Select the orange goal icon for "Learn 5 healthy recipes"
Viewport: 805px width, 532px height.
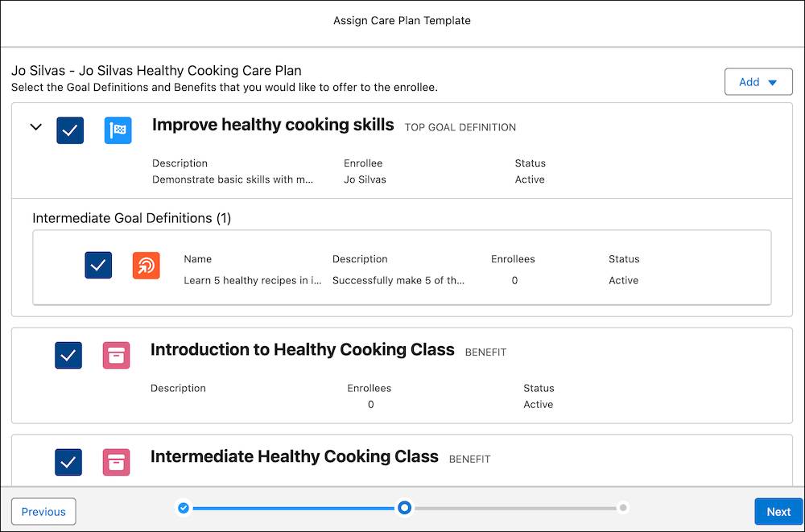tap(146, 265)
